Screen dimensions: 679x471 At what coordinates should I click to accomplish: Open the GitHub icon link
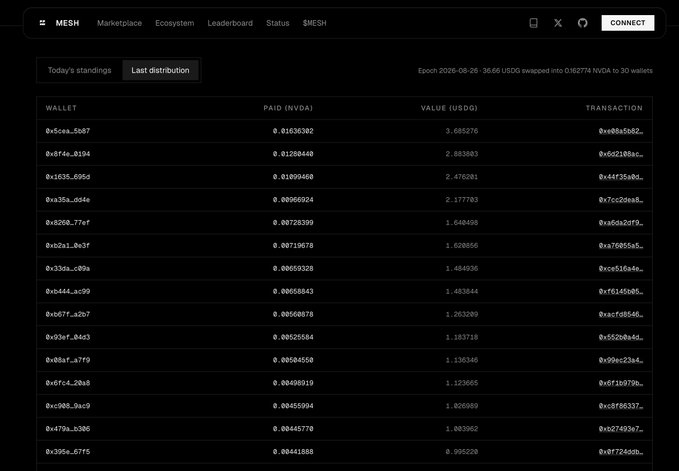click(x=583, y=23)
